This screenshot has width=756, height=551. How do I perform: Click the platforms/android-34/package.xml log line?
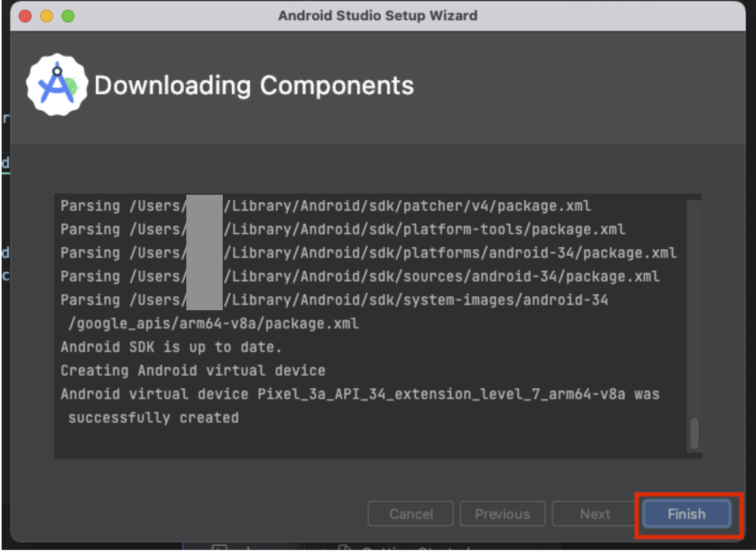tap(368, 253)
